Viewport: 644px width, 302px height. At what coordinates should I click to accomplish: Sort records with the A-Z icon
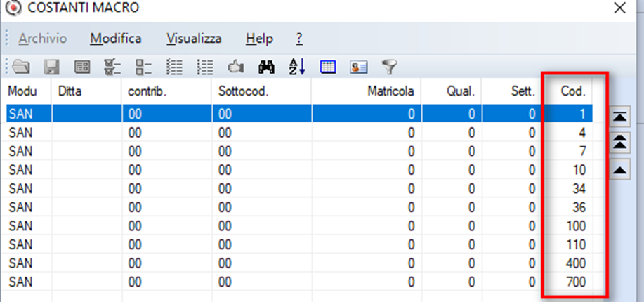297,67
